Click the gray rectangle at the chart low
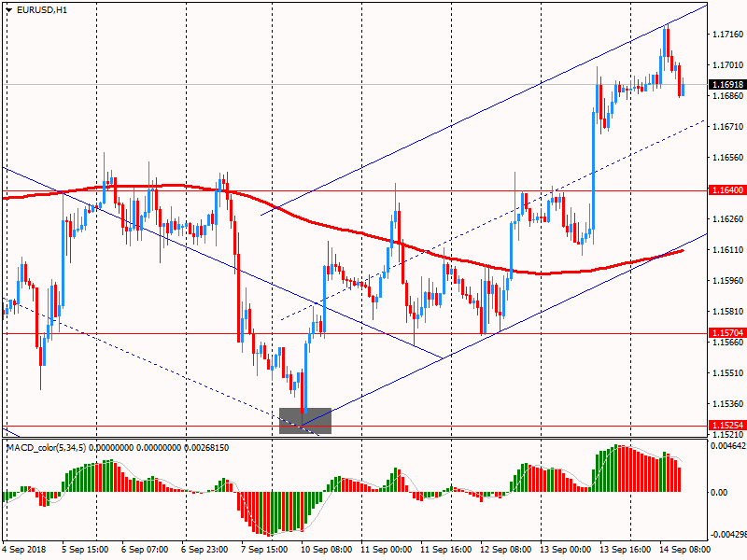Image resolution: width=747 pixels, height=560 pixels. [x=305, y=421]
